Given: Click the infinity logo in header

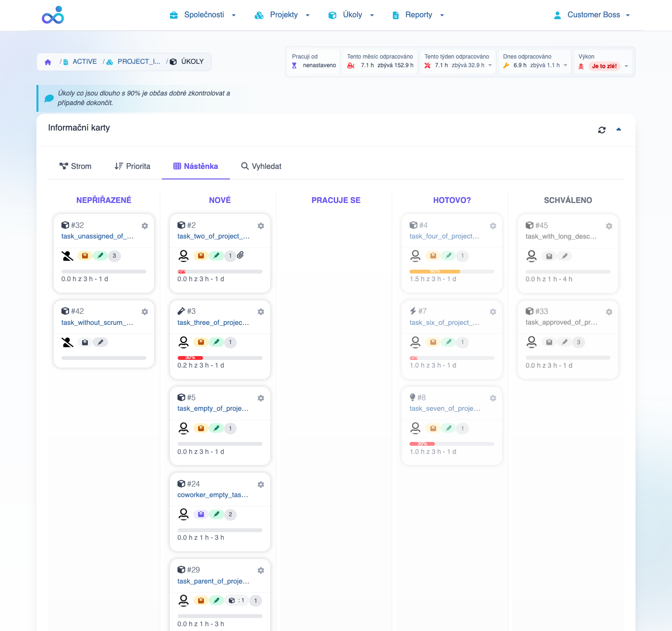Looking at the screenshot, I should (x=53, y=15).
